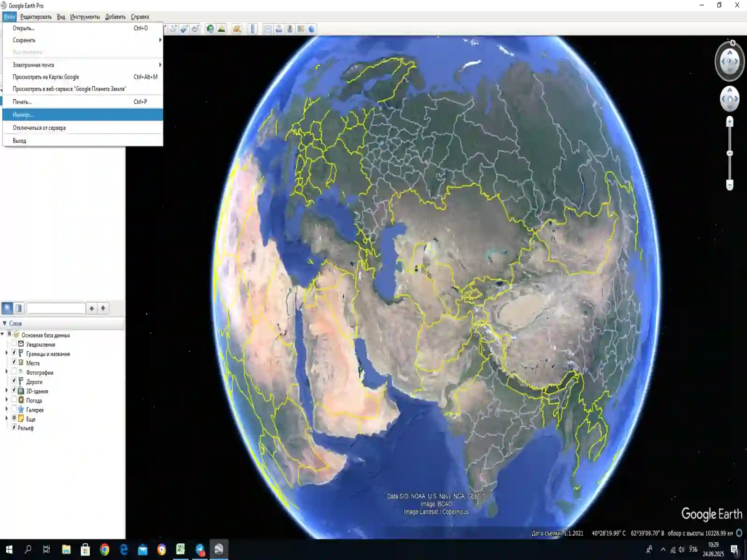
Task: Choose Открыть... from the File menu
Action: pyautogui.click(x=83, y=28)
